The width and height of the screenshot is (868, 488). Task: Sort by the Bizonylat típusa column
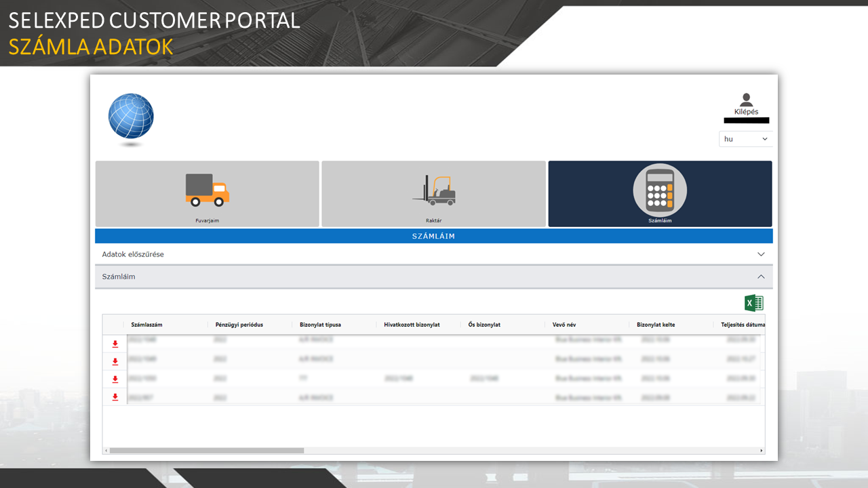320,325
